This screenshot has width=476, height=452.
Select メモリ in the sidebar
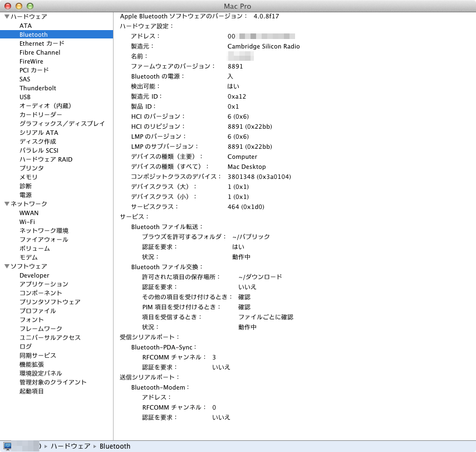28,177
